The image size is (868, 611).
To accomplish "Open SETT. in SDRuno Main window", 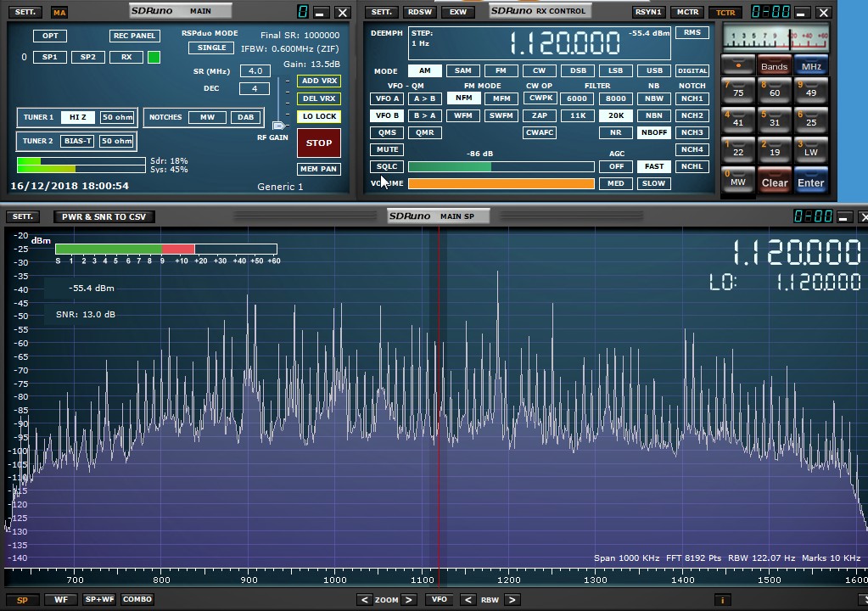I will coord(25,12).
